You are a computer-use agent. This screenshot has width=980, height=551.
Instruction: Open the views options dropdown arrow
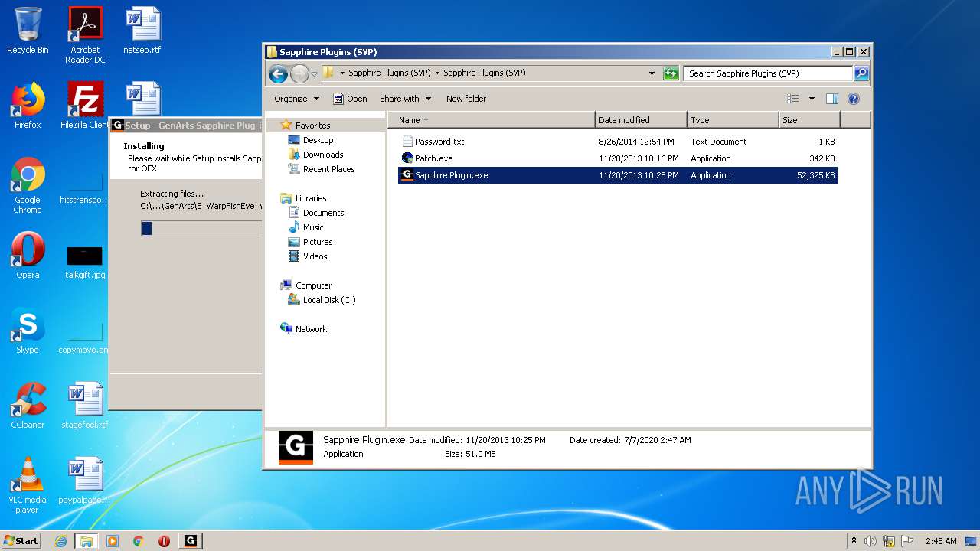click(812, 99)
